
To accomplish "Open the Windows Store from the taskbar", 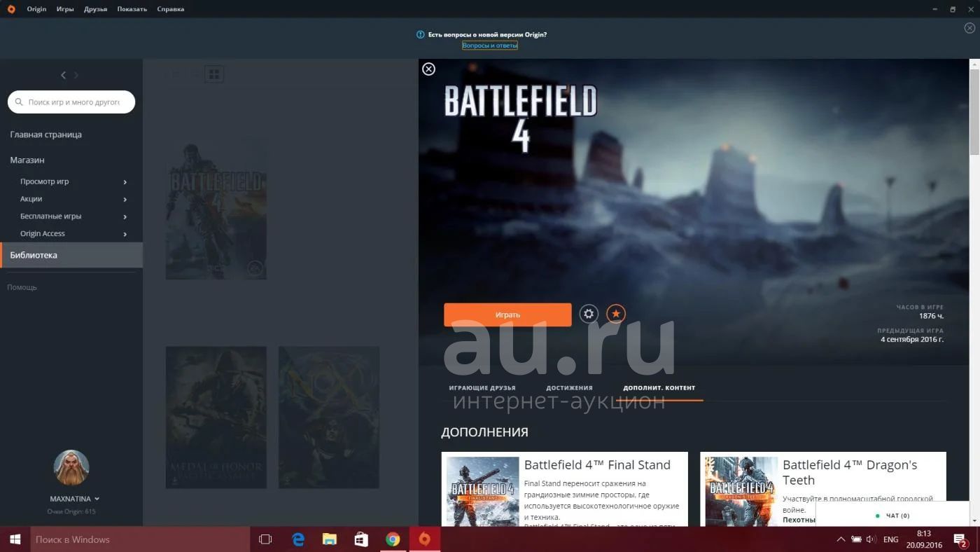I will [361, 539].
